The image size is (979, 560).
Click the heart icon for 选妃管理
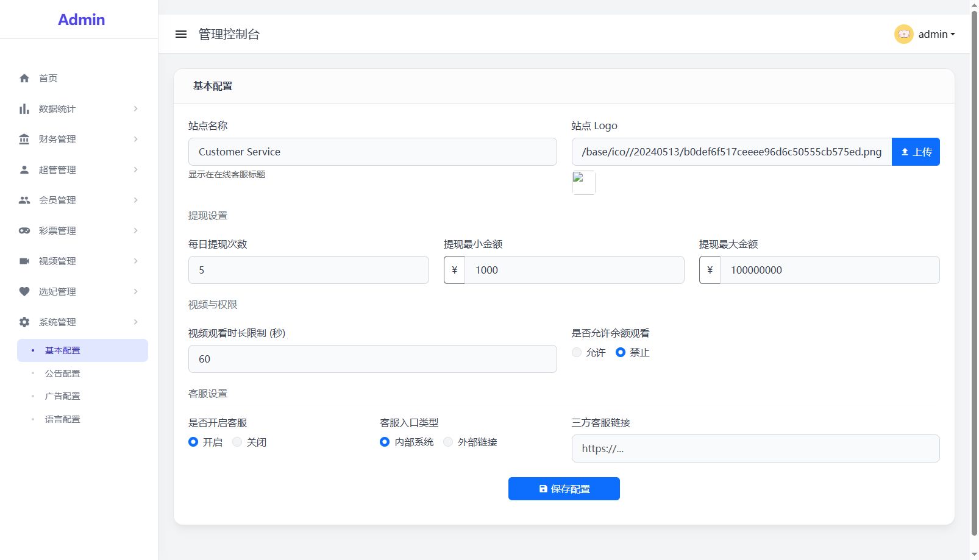(x=24, y=291)
